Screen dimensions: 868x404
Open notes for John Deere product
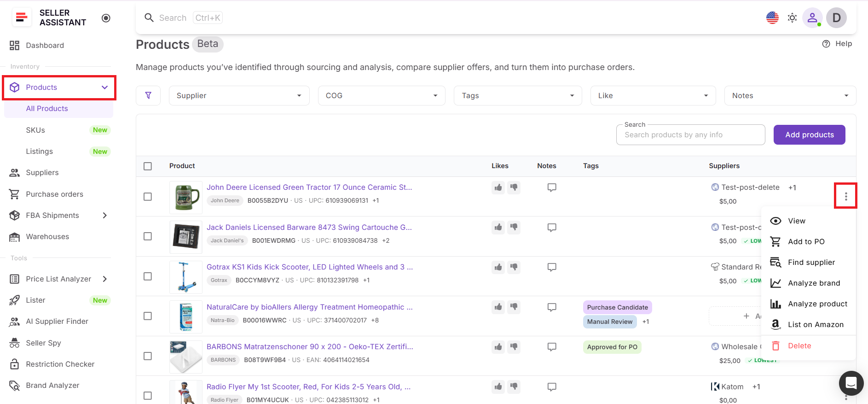552,187
